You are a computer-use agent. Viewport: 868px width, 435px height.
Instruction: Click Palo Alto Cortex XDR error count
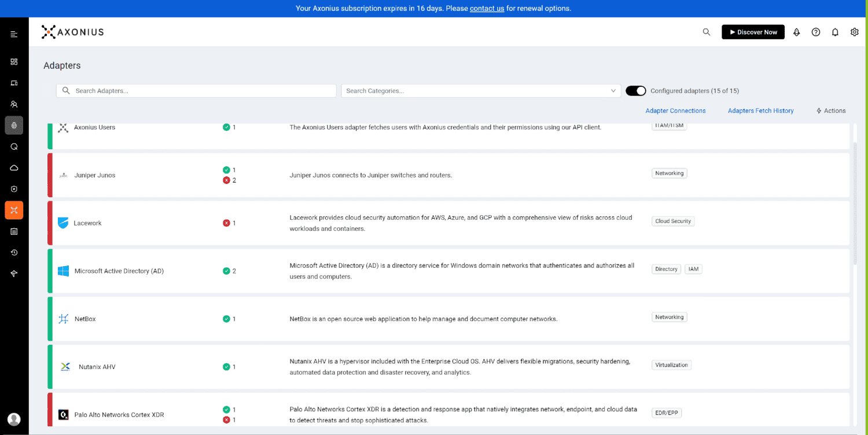[230, 420]
